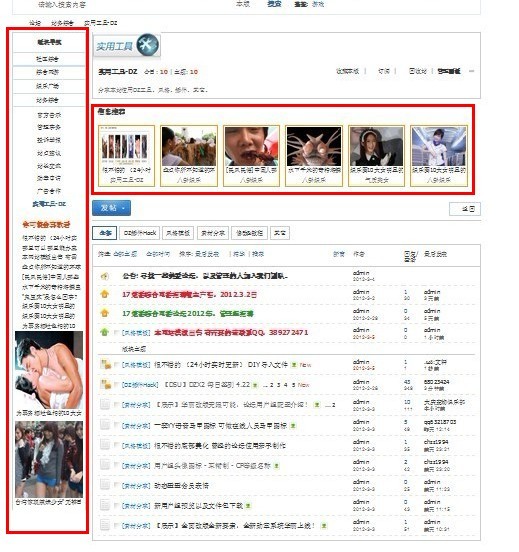Tick checkbox of the DIY导入文件 thread
Image resolution: width=519 pixels, height=552 pixels.
point(116,365)
